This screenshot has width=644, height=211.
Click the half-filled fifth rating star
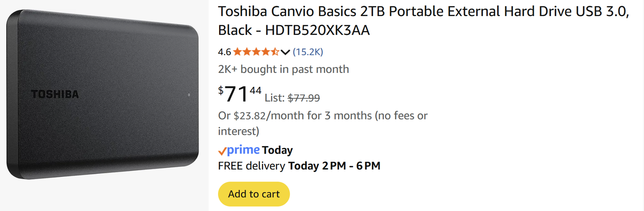pyautogui.click(x=275, y=52)
